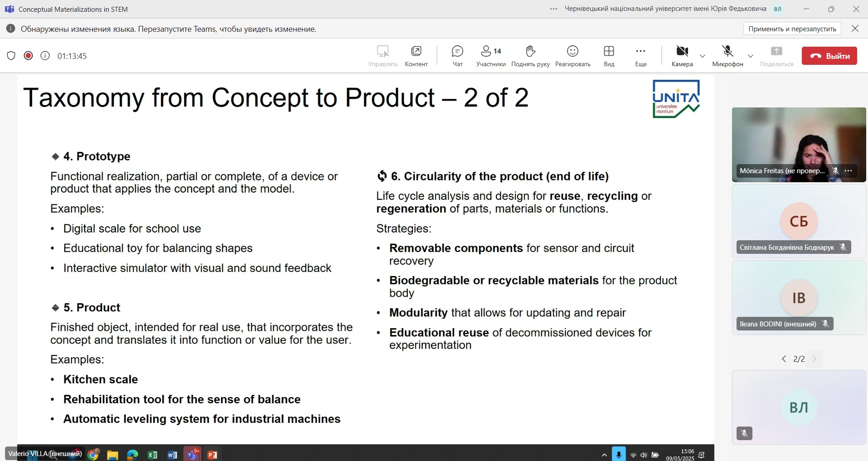The width and height of the screenshot is (868, 461).
Task: Raise your hand in the meeting
Action: [530, 56]
